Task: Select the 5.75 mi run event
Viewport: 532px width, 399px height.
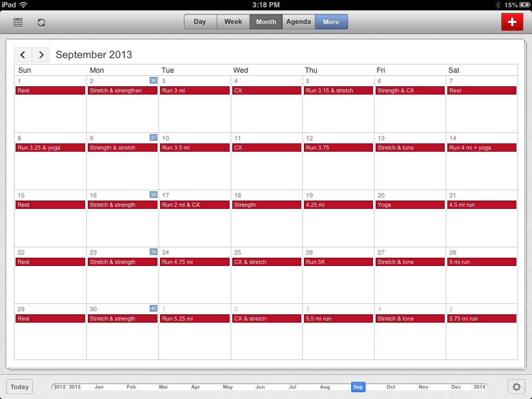Action: (482, 318)
